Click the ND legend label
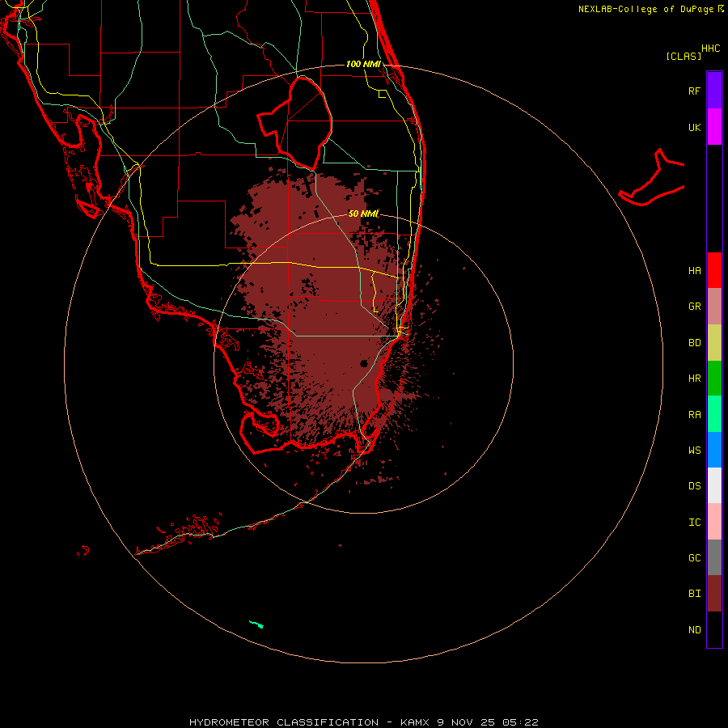 pos(694,630)
